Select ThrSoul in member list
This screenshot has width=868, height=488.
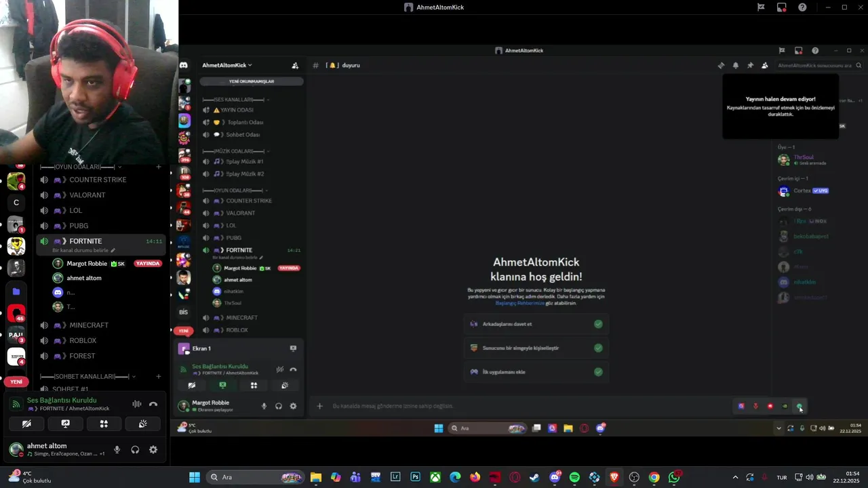click(803, 160)
